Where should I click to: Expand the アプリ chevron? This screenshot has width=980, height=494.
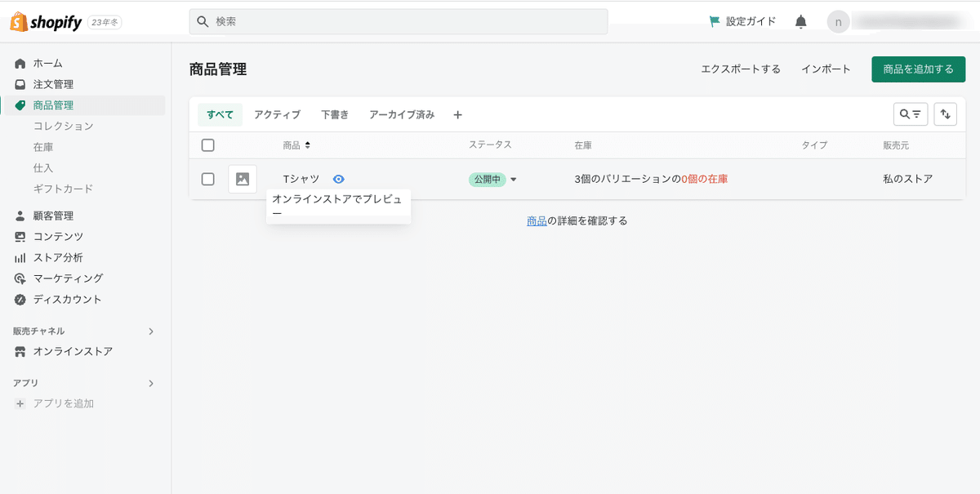150,383
